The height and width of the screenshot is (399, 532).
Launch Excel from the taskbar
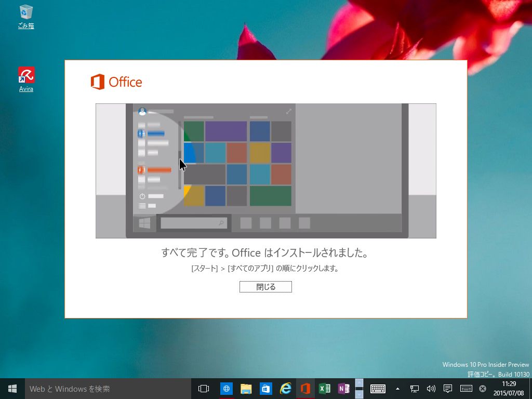325,389
